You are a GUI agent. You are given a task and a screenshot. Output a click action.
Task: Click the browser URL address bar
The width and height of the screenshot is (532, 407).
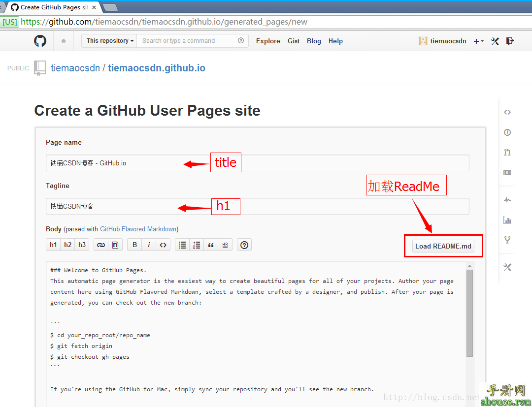(275, 22)
